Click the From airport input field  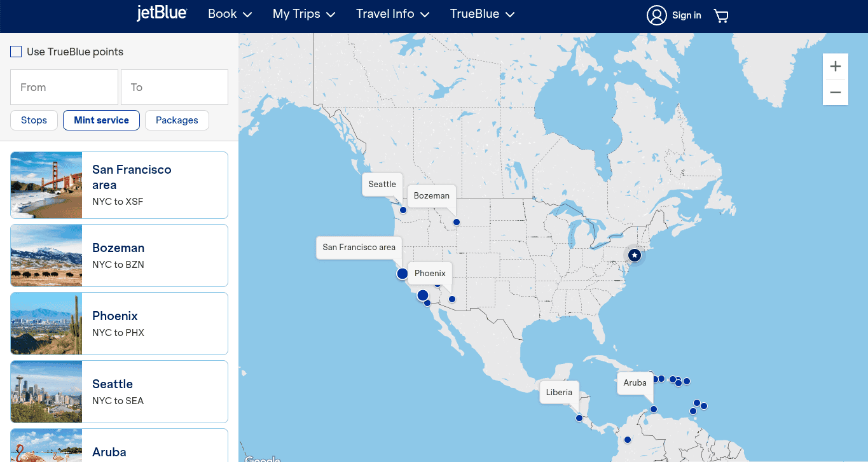(64, 87)
